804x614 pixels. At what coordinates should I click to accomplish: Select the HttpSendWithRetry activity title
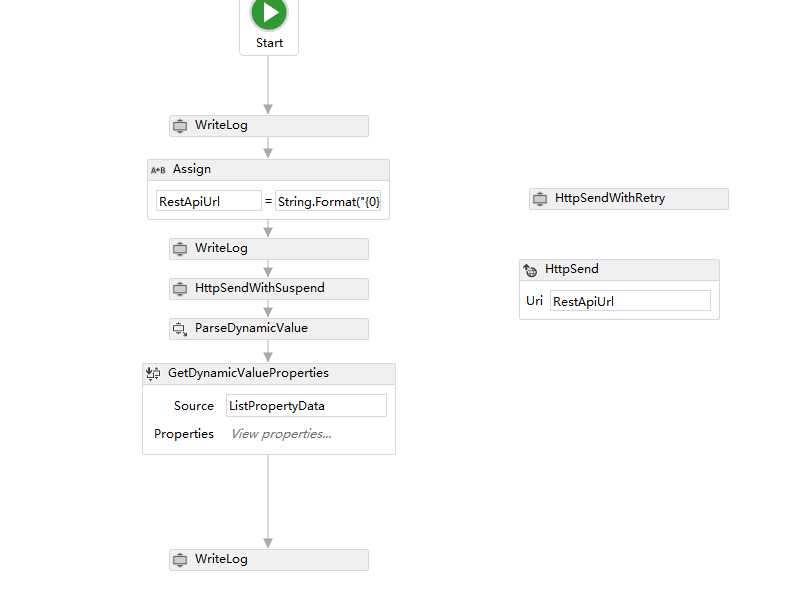click(610, 198)
